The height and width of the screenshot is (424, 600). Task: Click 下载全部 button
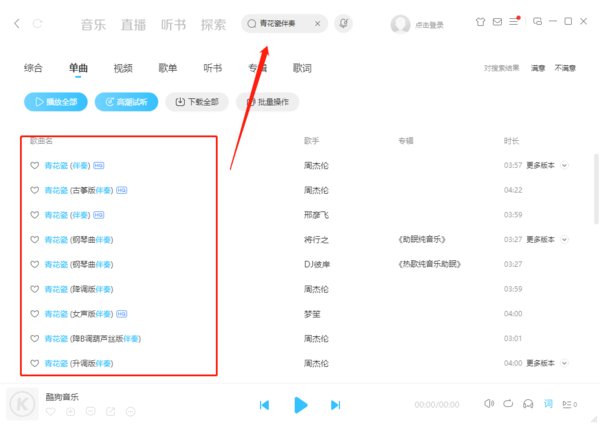pyautogui.click(x=197, y=102)
